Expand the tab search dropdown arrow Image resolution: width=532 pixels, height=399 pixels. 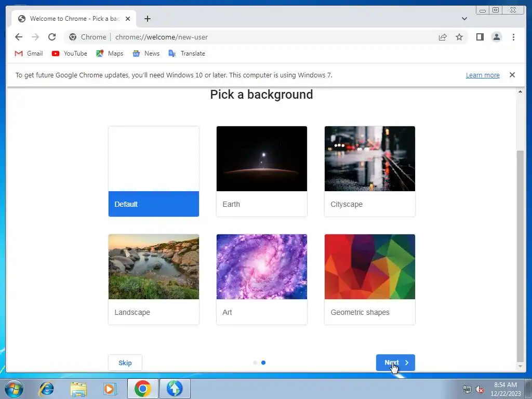(x=464, y=19)
